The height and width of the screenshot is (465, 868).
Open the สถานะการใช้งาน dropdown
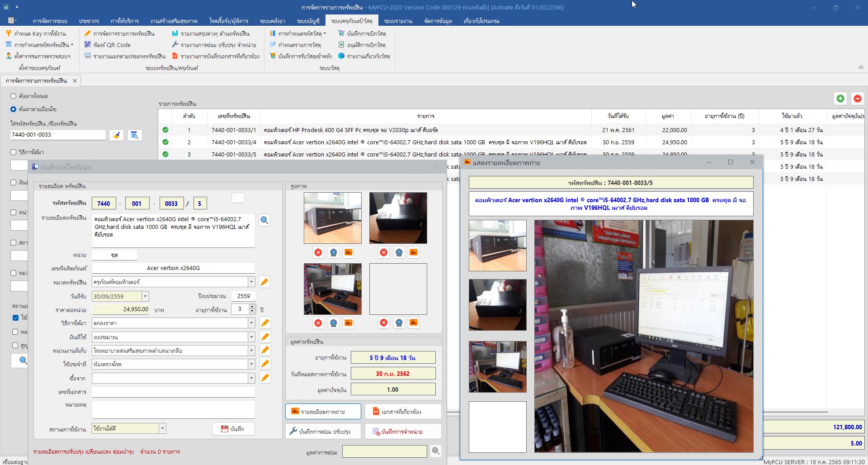[x=163, y=428]
